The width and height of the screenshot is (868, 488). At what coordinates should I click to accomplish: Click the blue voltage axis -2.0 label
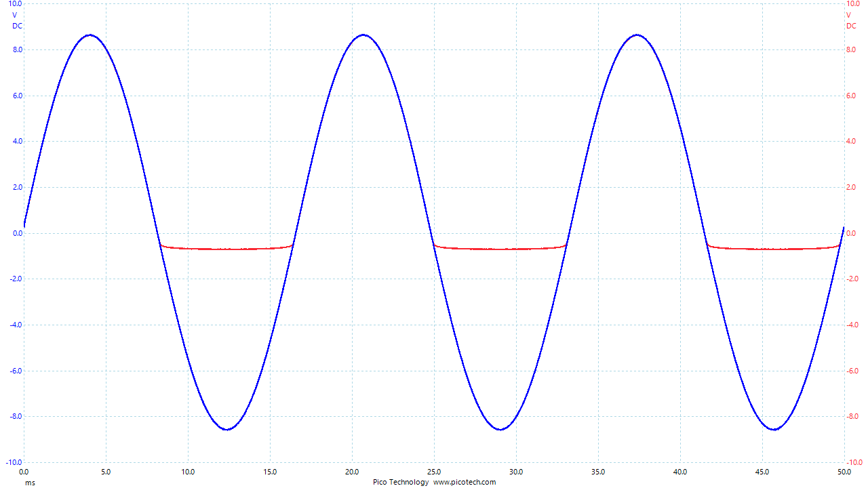tap(16, 279)
